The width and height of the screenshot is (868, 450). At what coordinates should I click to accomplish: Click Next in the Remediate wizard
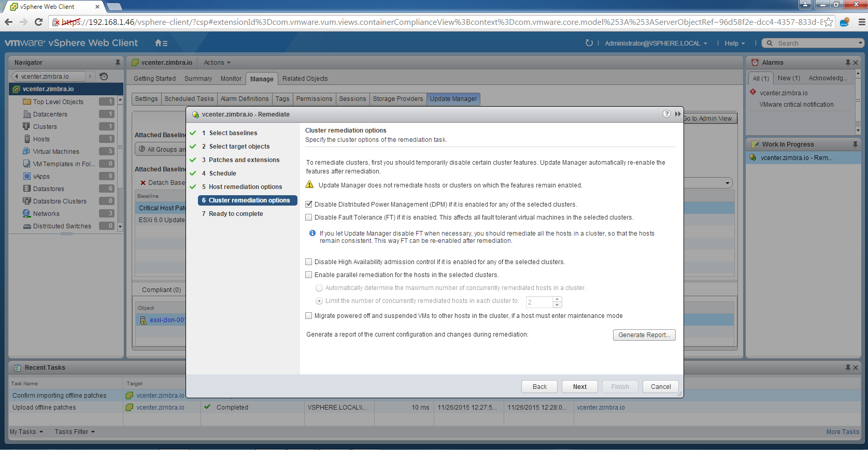tap(580, 387)
